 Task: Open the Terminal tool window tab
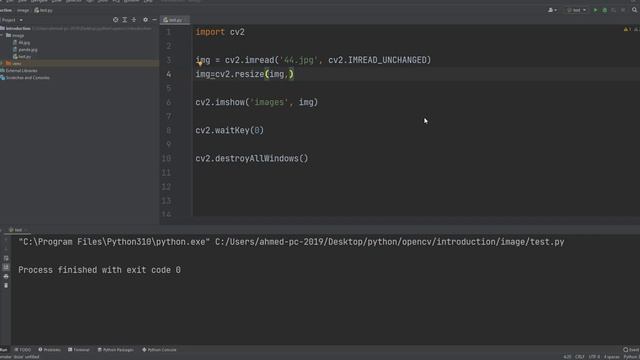[79, 350]
